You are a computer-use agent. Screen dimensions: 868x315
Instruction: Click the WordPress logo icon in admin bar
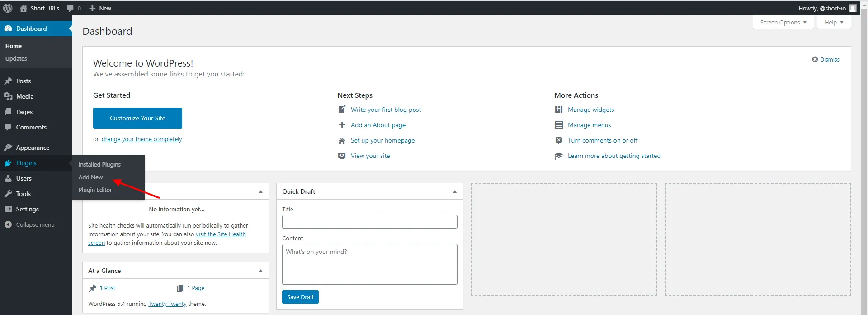8,8
